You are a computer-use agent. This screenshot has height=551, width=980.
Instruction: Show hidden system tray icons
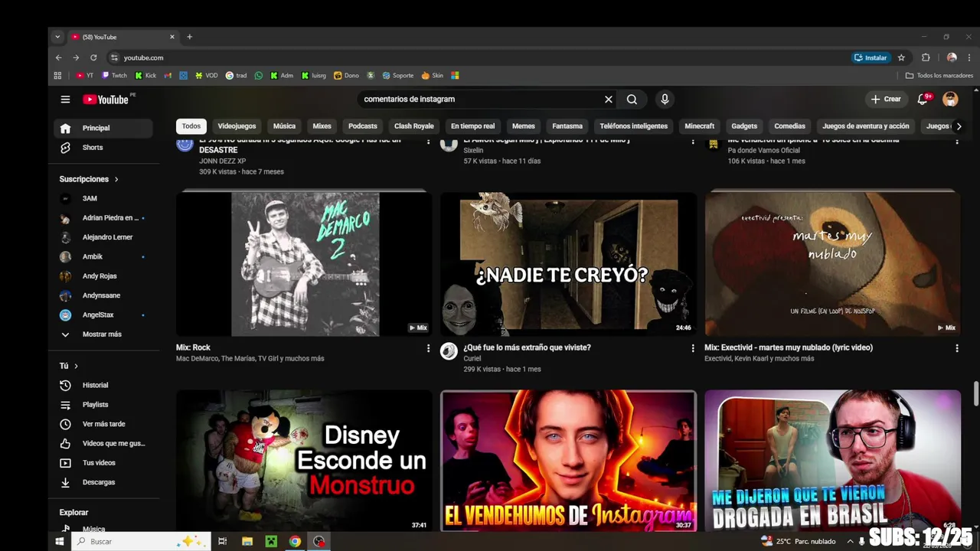[x=850, y=541]
